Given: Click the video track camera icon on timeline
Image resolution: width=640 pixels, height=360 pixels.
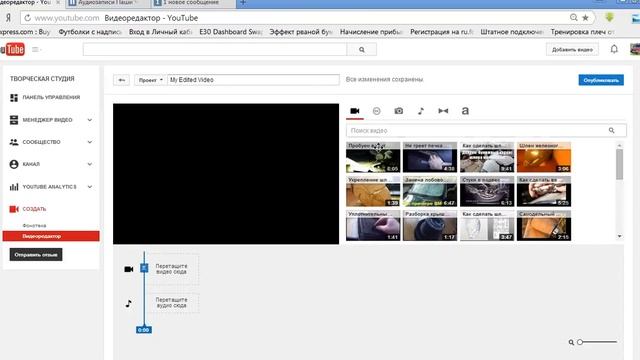Looking at the screenshot, I should (x=129, y=269).
